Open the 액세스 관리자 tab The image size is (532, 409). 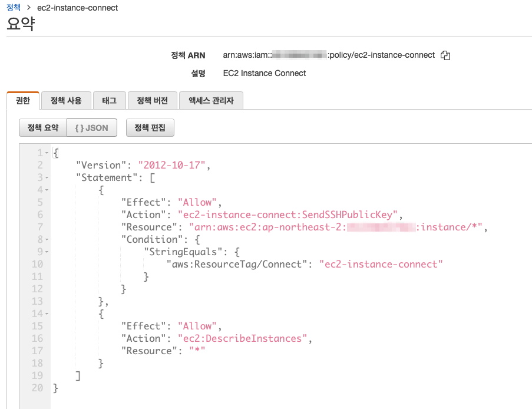coord(211,100)
